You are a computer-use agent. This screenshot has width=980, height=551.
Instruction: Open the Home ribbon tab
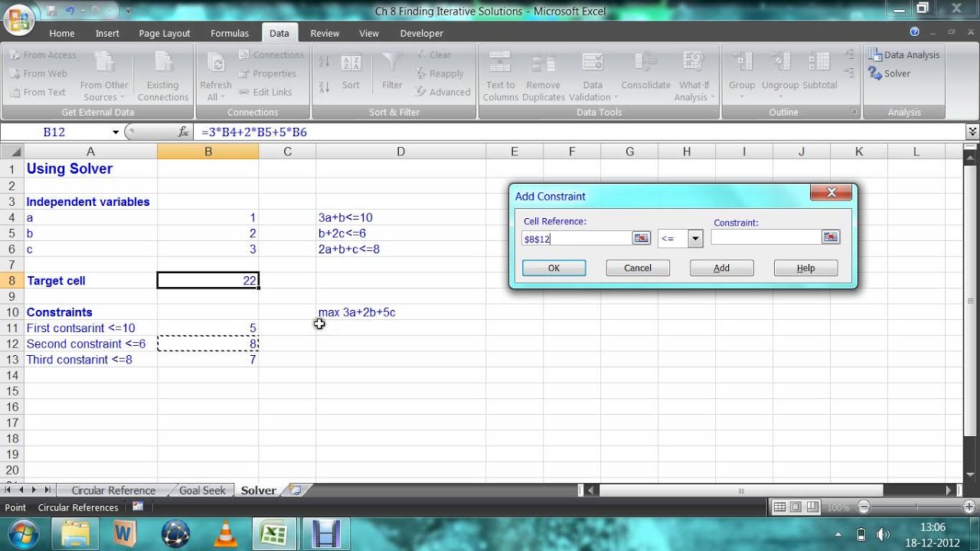pos(62,33)
